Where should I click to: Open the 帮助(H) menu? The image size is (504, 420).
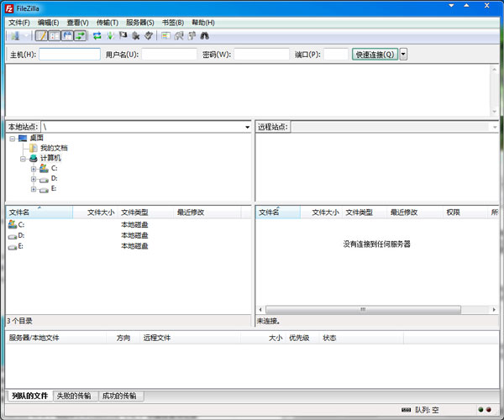click(x=203, y=23)
